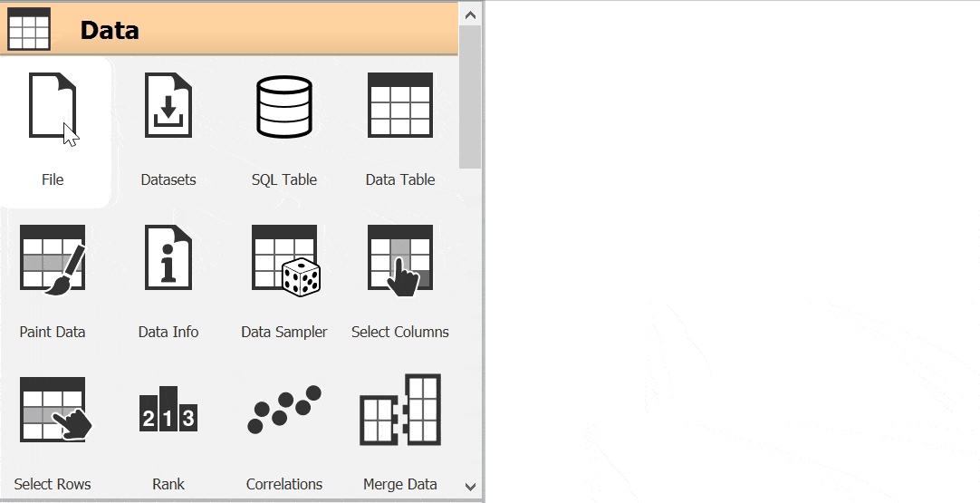Click the Data category table icon
The width and height of the screenshot is (980, 503).
(x=29, y=29)
